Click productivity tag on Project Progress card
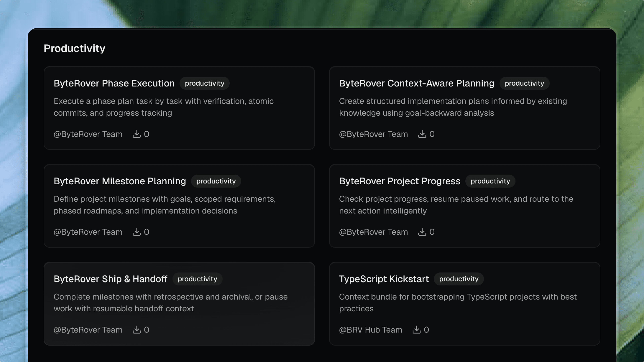Screen dimensions: 644x362 (490, 181)
